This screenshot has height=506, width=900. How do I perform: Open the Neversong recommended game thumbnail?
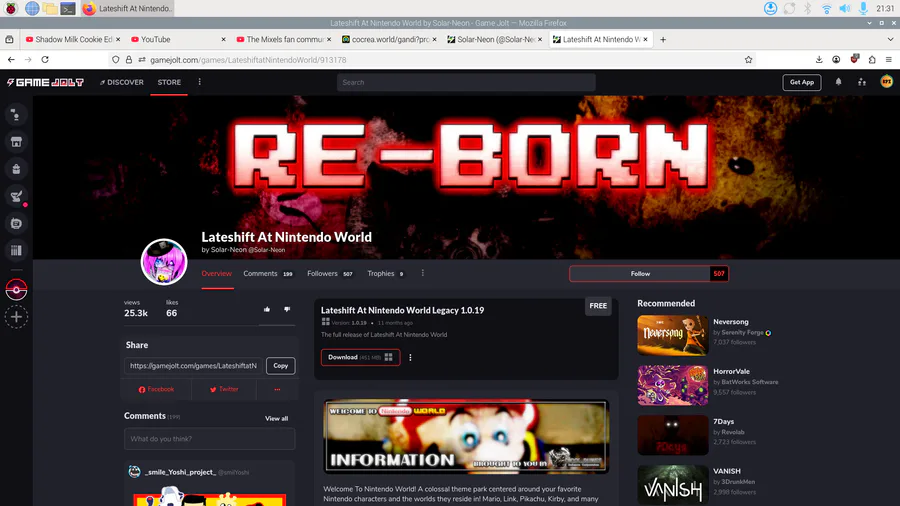[672, 336]
